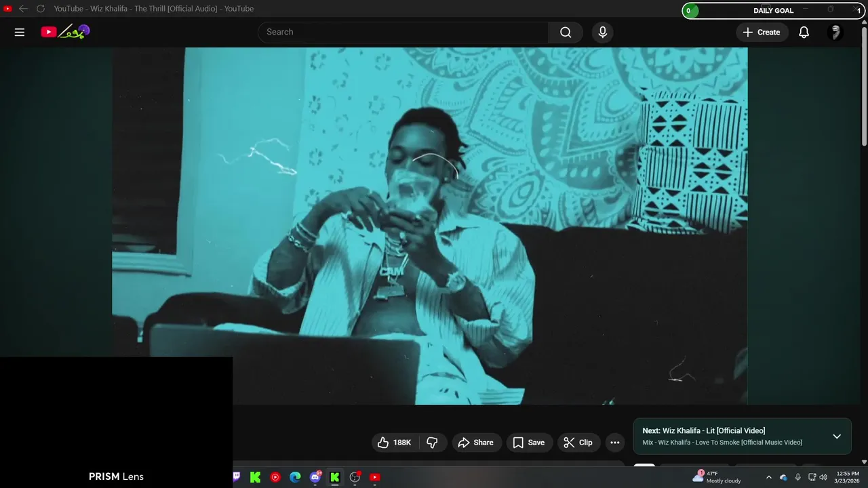
Task: Open Twitch from the taskbar
Action: click(236, 477)
